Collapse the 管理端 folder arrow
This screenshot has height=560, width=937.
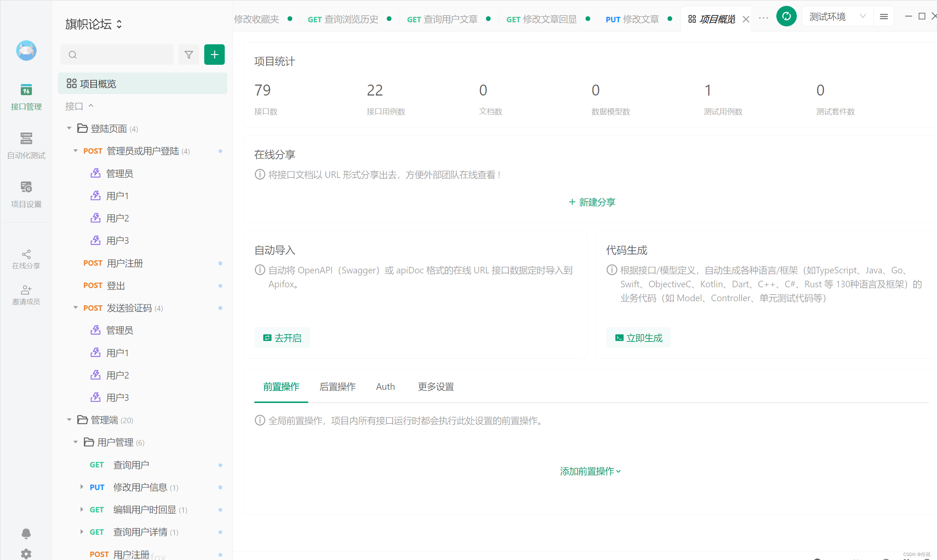(69, 419)
